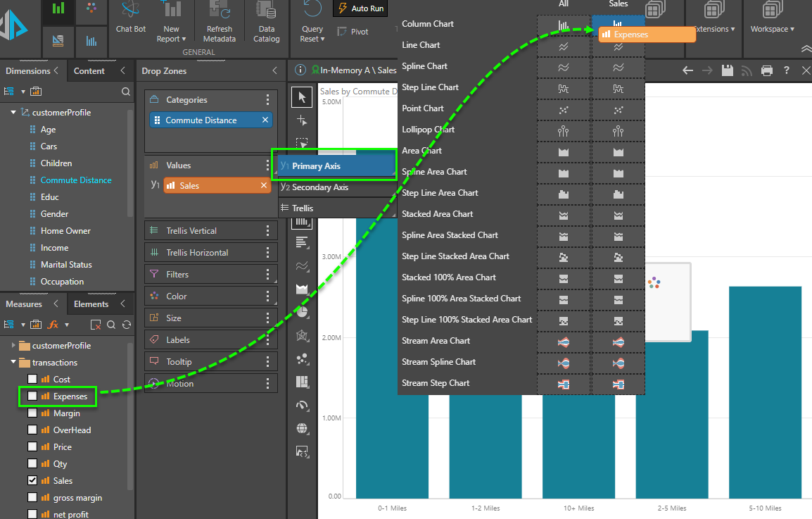Switch to the Content tab
Viewport: 812px width, 519px height.
pos(89,71)
